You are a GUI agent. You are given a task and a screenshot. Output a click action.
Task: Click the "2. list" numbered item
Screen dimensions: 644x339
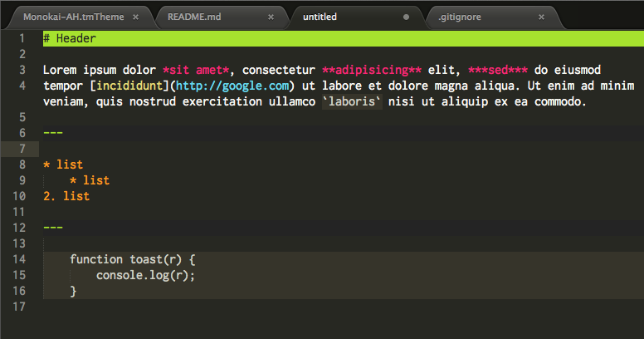point(66,196)
